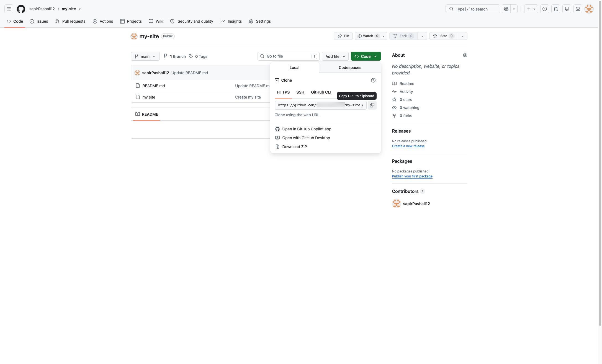Screen dimensions: 602x364
Task: Click sapirPashali12 in the breadcrumb
Action: 42,9
